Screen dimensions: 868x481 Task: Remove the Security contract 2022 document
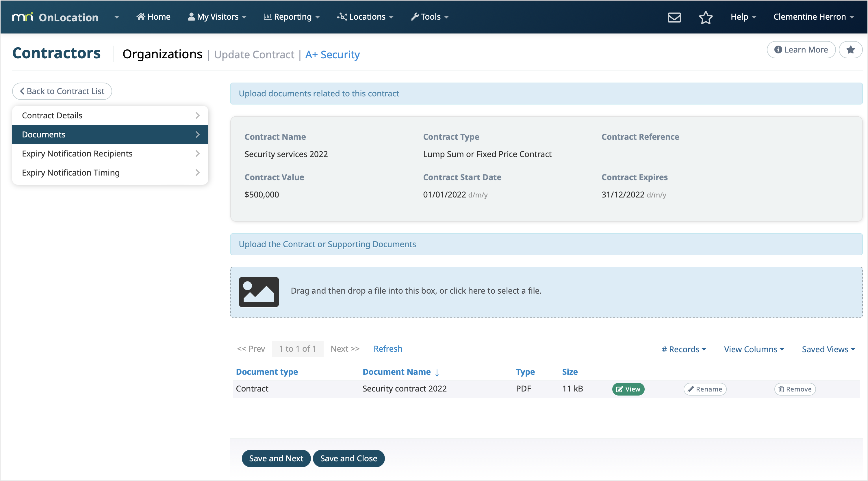click(x=795, y=389)
